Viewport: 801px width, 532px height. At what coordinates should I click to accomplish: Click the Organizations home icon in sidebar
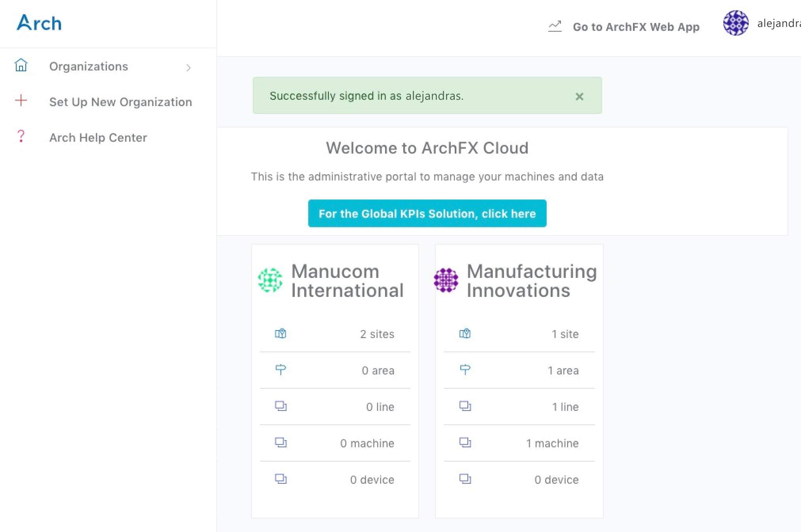[21, 66]
